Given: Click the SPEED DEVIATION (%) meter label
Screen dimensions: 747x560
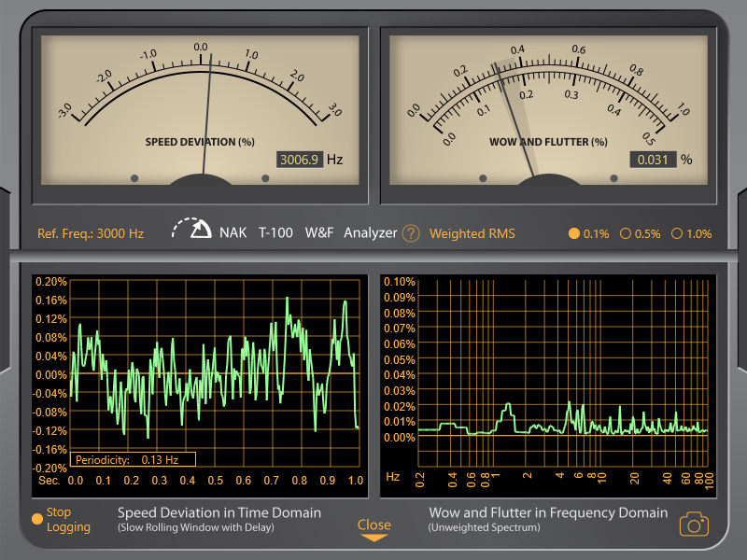Looking at the screenshot, I should tap(200, 142).
